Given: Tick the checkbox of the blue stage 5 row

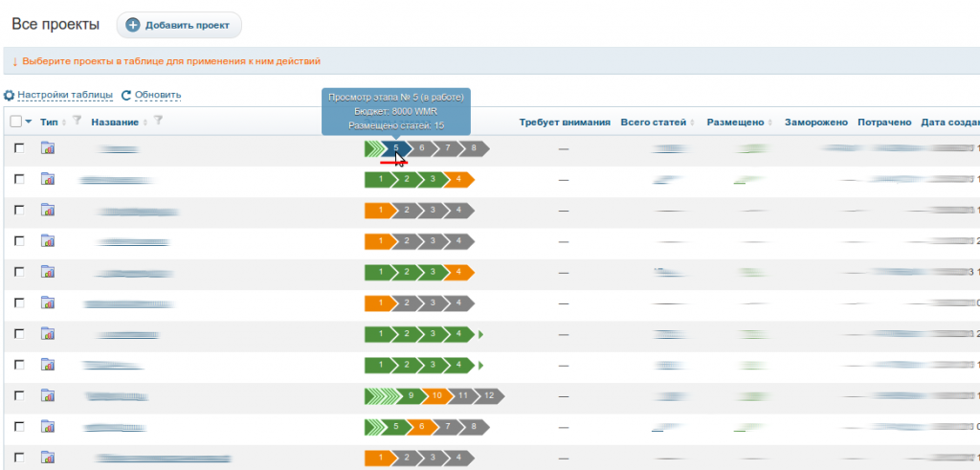Looking at the screenshot, I should point(19,148).
